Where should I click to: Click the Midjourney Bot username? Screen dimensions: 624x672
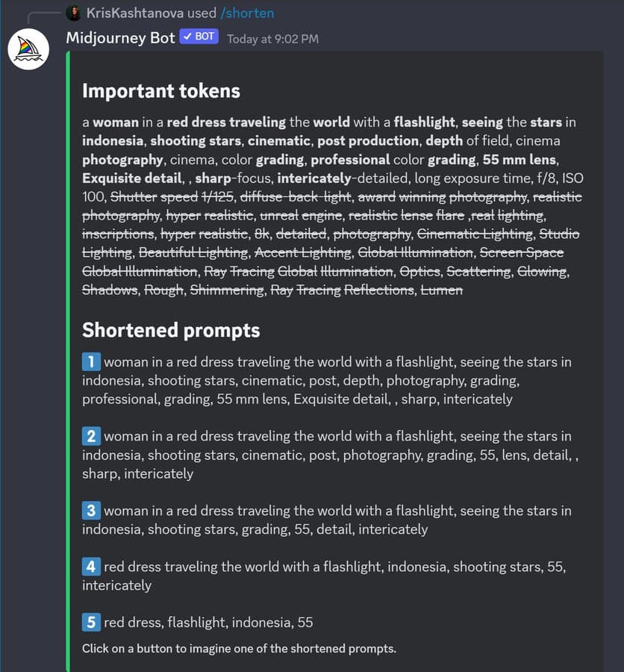point(120,38)
